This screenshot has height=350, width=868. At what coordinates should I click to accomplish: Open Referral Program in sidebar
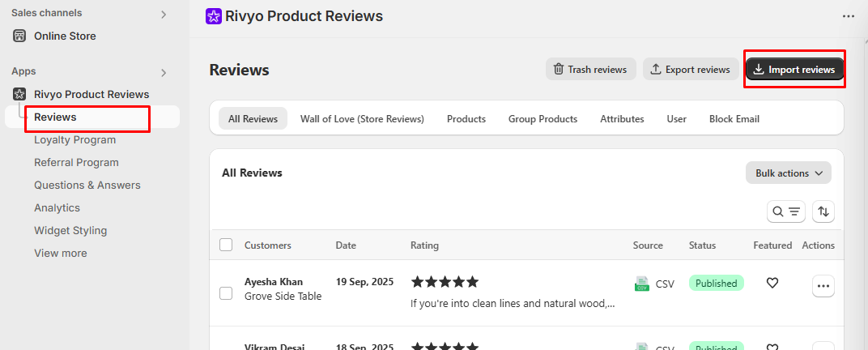[76, 162]
